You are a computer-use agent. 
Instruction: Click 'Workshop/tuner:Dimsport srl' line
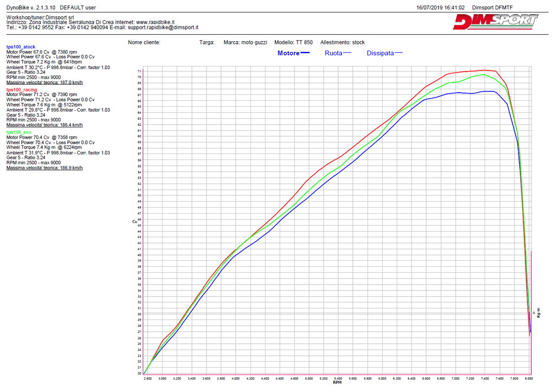[40, 17]
